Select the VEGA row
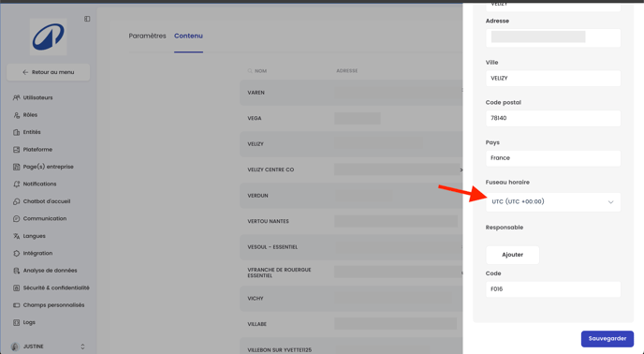The height and width of the screenshot is (354, 644). tap(351, 118)
